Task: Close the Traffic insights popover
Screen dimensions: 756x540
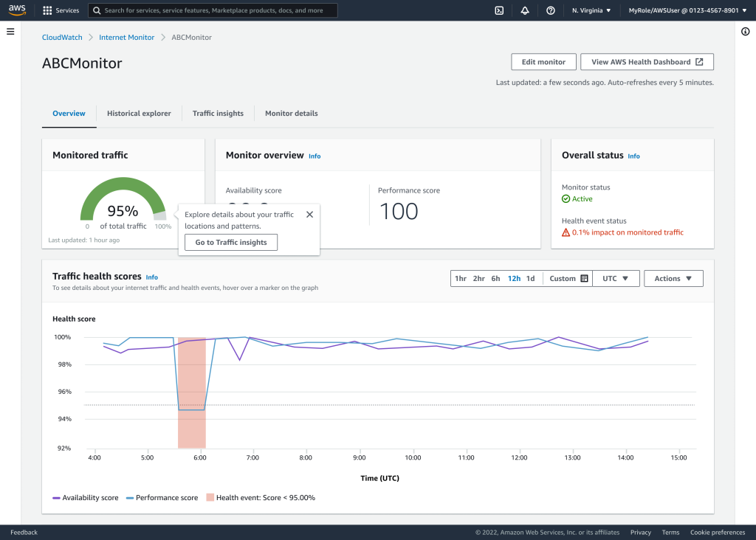Action: [309, 215]
